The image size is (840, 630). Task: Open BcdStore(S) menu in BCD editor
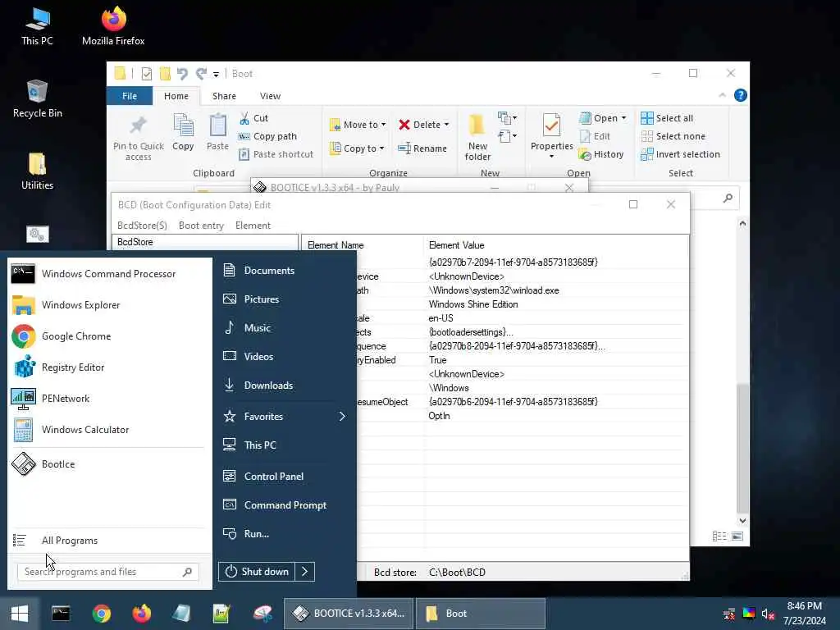(142, 226)
